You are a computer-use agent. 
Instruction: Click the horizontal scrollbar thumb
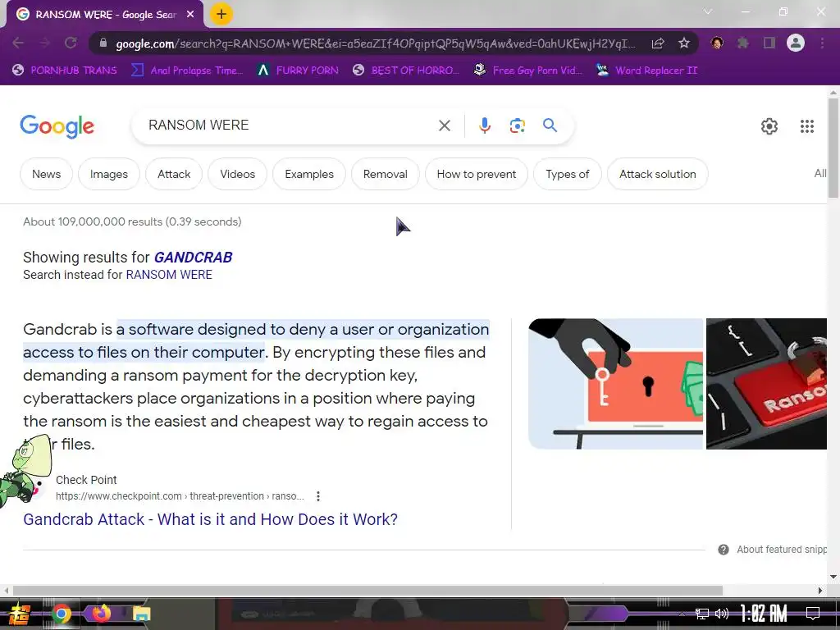[367, 591]
